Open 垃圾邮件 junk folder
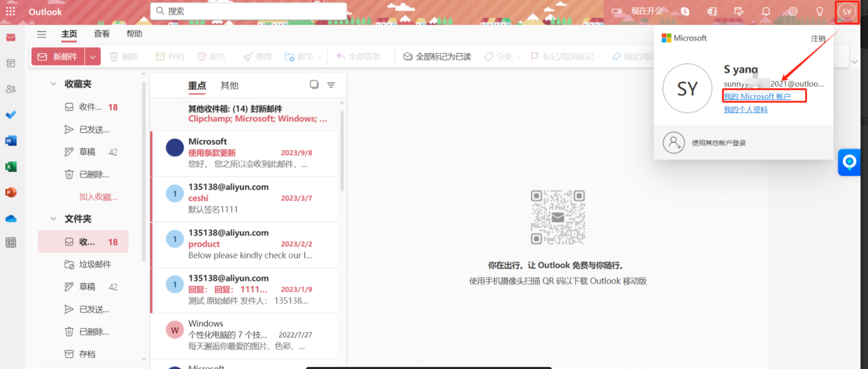The image size is (868, 369). tap(83, 264)
